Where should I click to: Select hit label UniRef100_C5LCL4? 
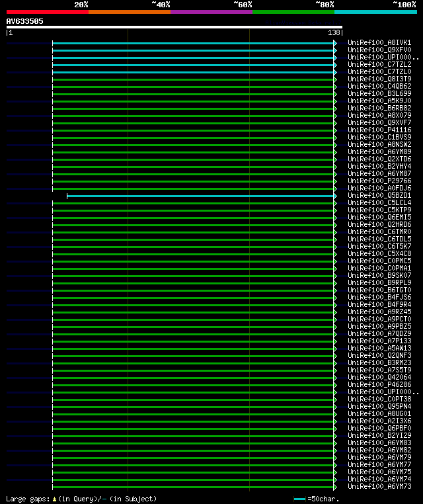point(379,202)
